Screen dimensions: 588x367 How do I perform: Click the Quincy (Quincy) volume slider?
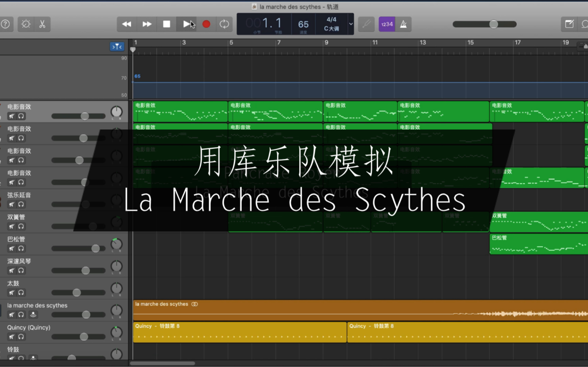(x=78, y=337)
